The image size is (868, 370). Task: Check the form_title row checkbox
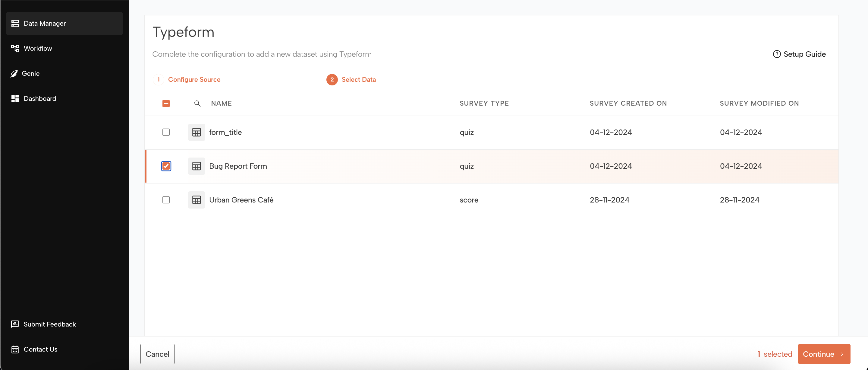coord(166,132)
